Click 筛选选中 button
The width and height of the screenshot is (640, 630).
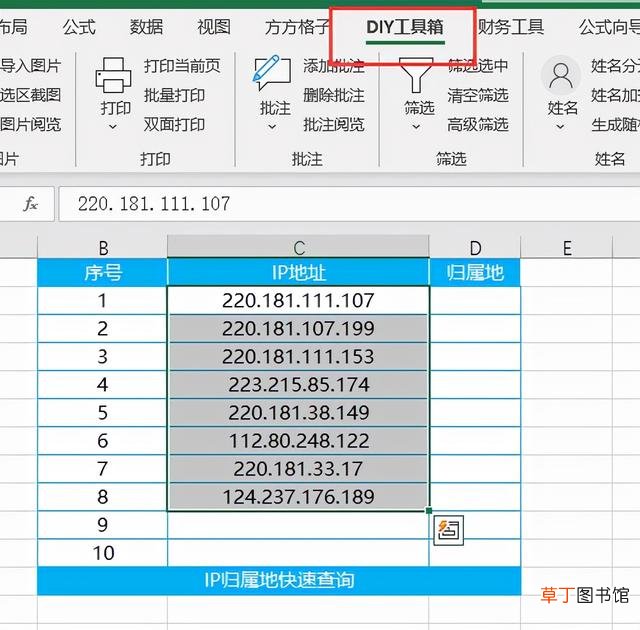(x=478, y=66)
